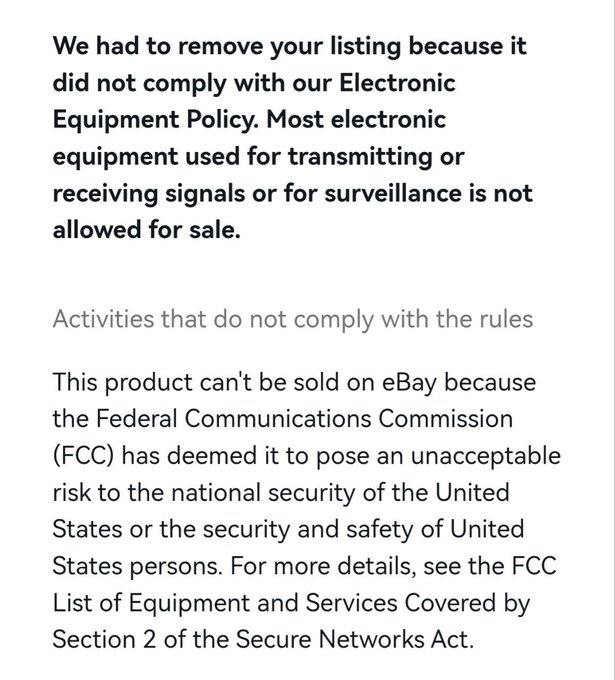Click 'Federal Communications Commission' text
Image resolution: width=615 pixels, height=680 pixels.
(x=304, y=419)
